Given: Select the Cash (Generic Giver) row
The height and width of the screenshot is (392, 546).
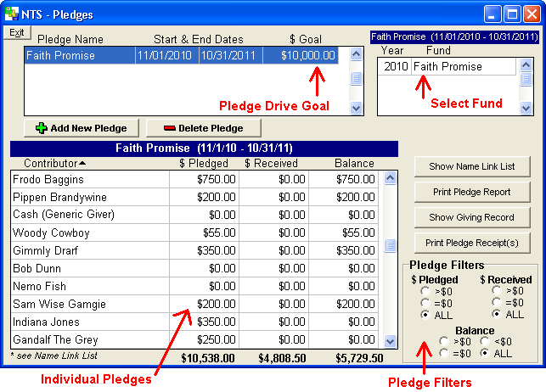Looking at the screenshot, I should pos(194,215).
